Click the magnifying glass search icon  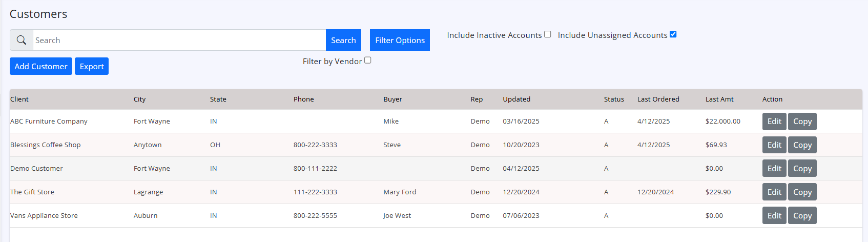[22, 40]
